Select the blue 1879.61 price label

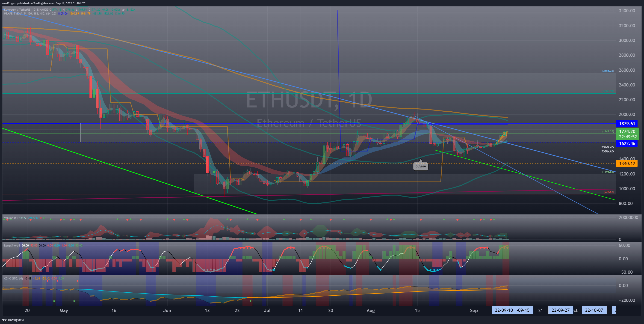627,124
